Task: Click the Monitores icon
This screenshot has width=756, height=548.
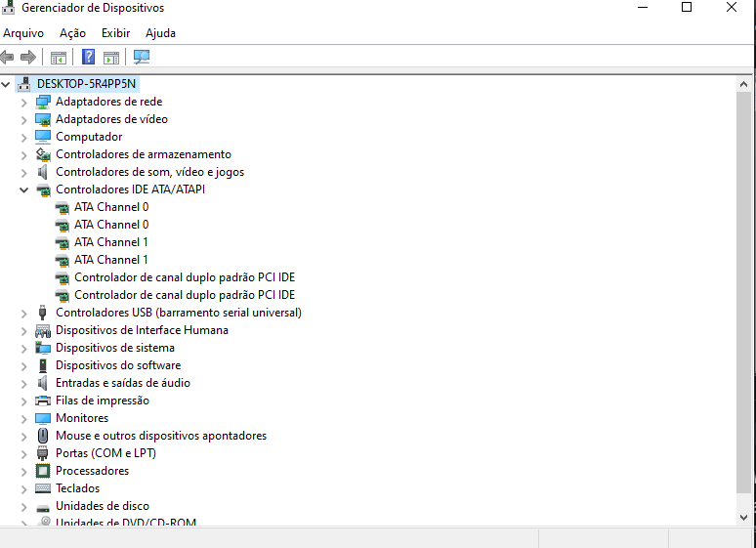Action: pyautogui.click(x=43, y=418)
